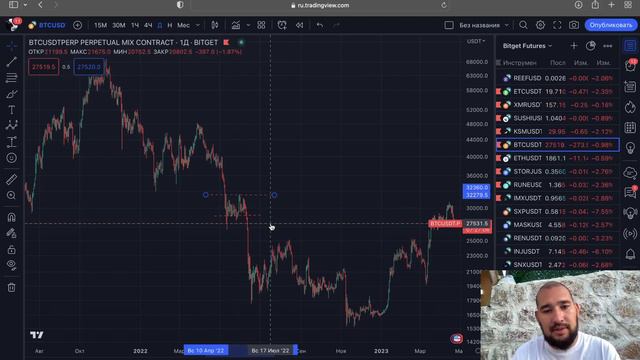Remove drawings with the trash icon
Viewport: 640px width, 360px height.
(11, 287)
